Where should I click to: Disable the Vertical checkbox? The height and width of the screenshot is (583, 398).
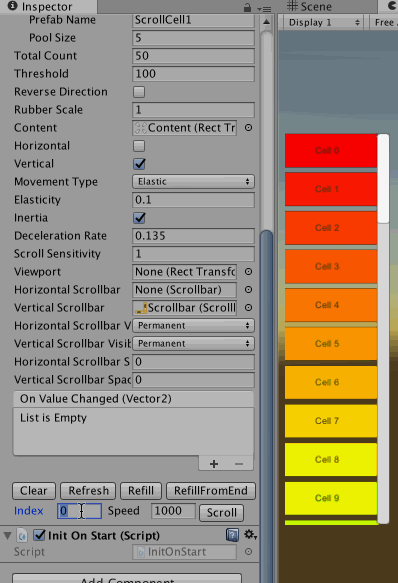click(139, 164)
